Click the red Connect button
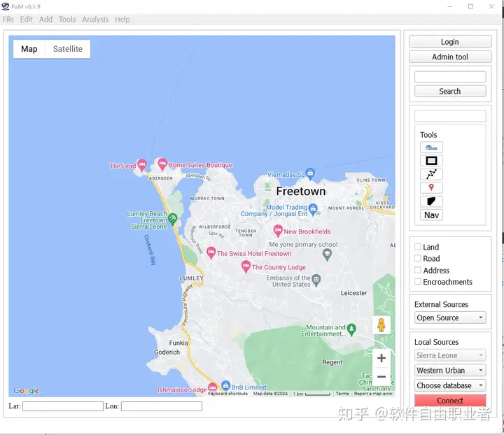Image resolution: width=504 pixels, height=435 pixels. pos(450,400)
